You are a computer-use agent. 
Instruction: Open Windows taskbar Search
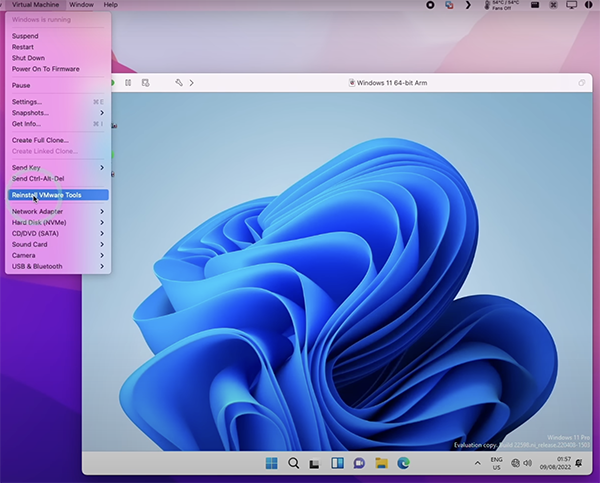[x=293, y=463]
